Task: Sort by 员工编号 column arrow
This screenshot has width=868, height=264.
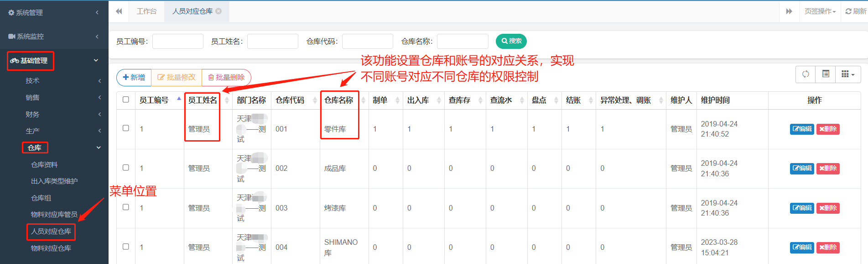Action: coord(179,100)
